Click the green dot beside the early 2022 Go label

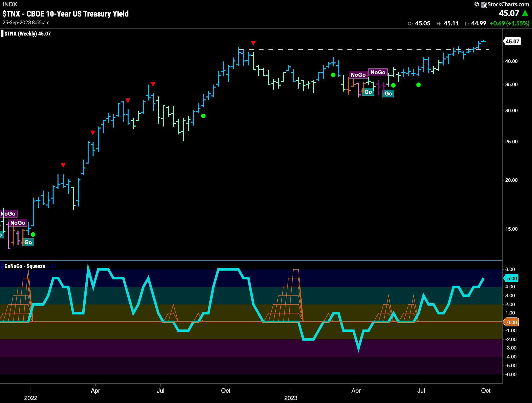tap(33, 235)
